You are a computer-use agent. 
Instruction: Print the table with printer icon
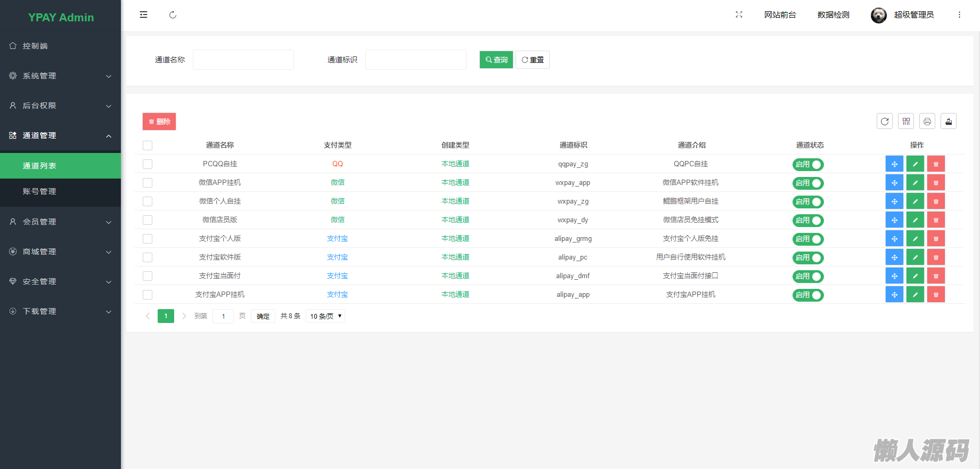927,122
